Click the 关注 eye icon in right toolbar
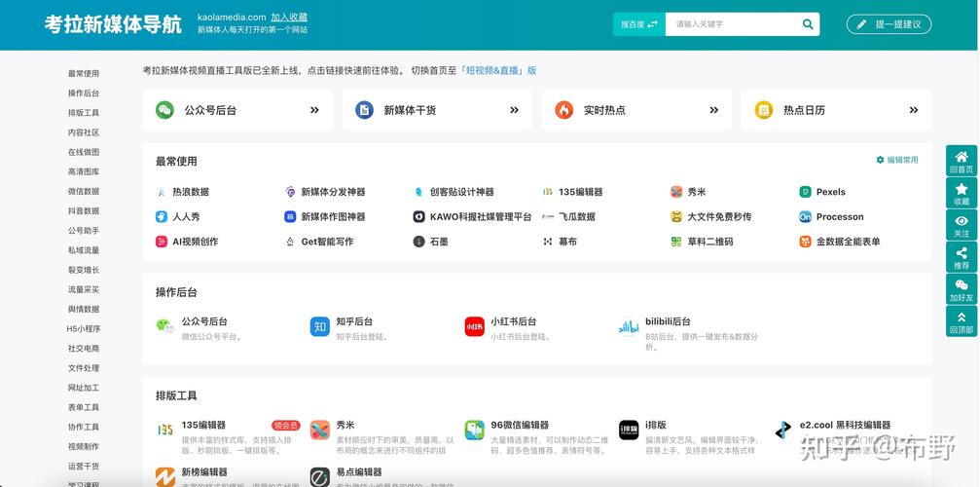 coord(962,221)
